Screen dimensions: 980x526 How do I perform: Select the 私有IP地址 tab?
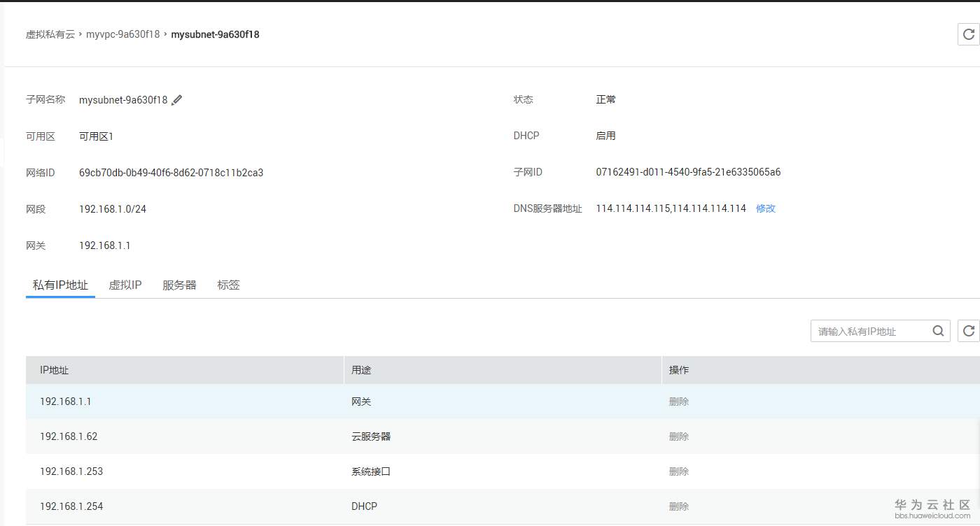pyautogui.click(x=60, y=285)
